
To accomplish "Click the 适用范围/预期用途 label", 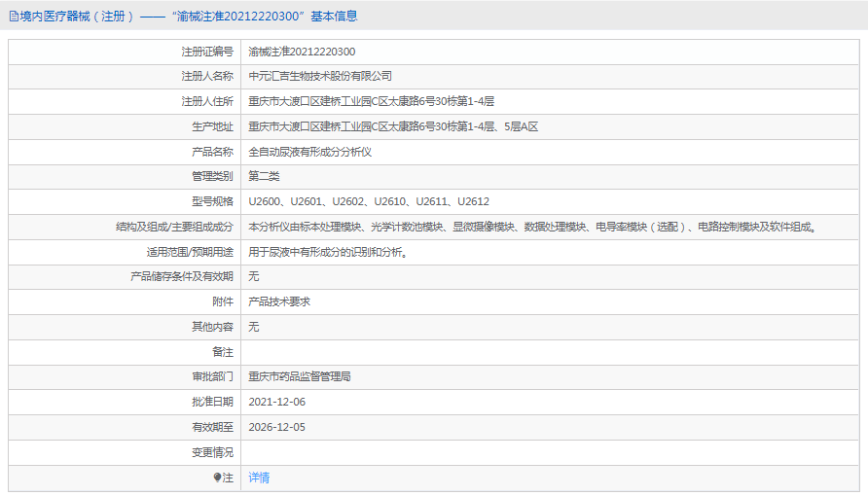I will [x=190, y=252].
